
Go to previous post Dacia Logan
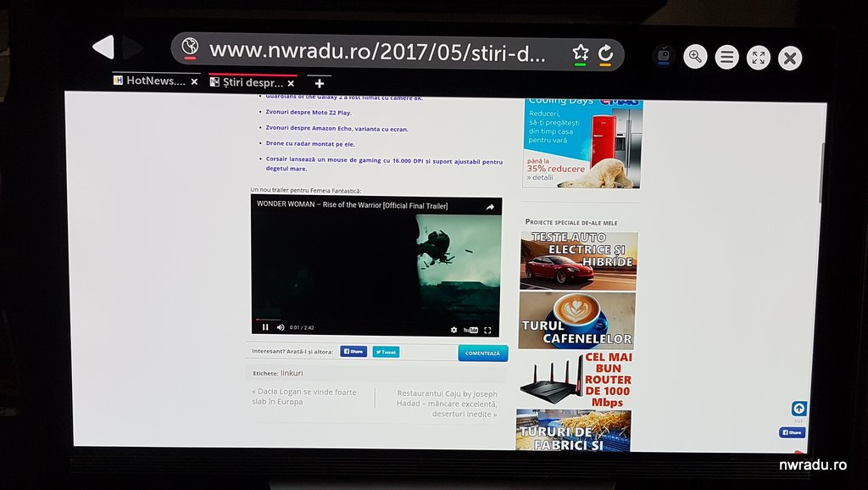coord(304,397)
